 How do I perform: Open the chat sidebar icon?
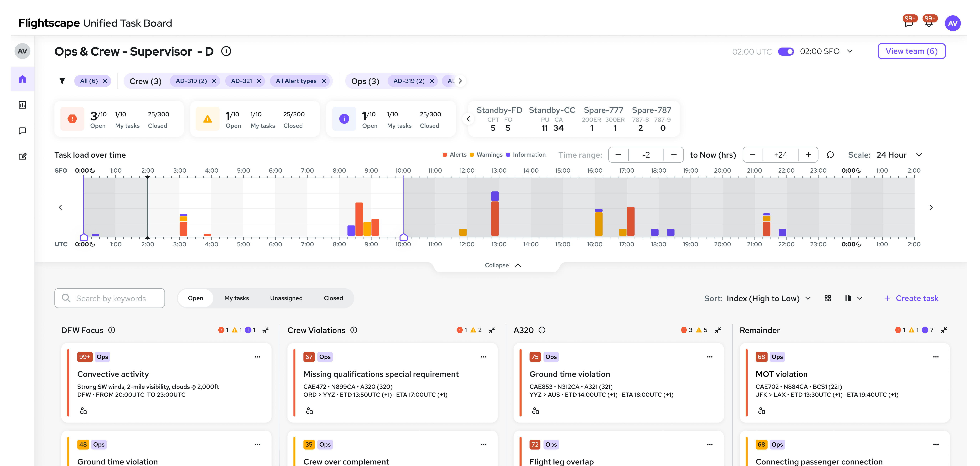[23, 131]
